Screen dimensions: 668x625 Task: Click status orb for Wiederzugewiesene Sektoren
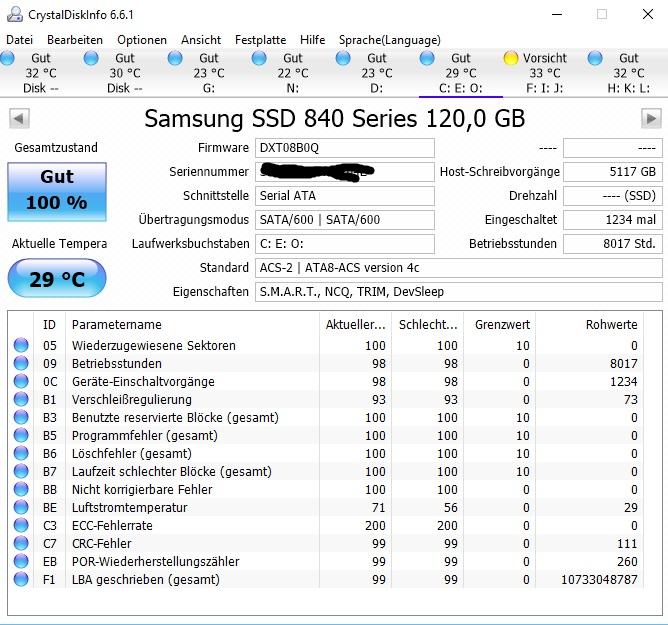[21, 345]
